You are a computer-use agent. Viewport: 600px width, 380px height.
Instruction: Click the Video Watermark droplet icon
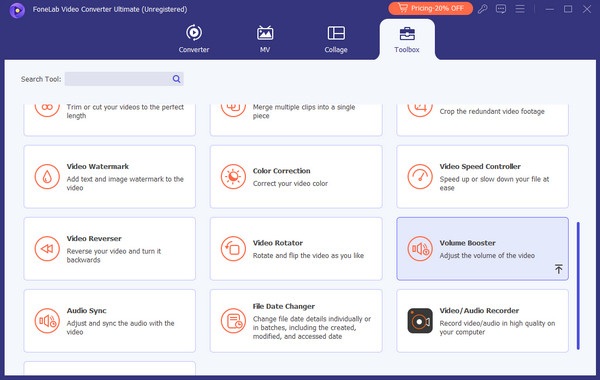click(x=47, y=176)
